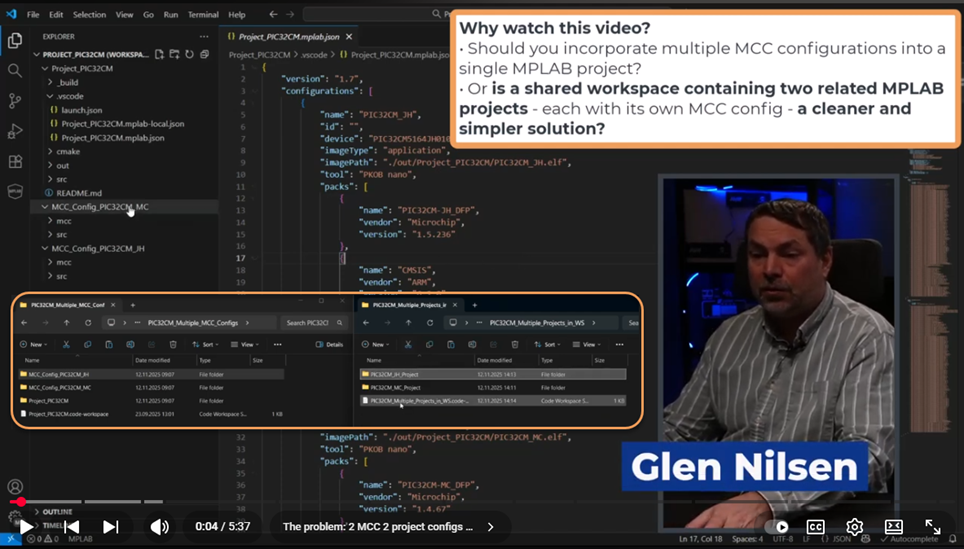Collapse the MCC_Config_PIC32CM_MC folder
This screenshot has height=549, width=964.
(99, 207)
